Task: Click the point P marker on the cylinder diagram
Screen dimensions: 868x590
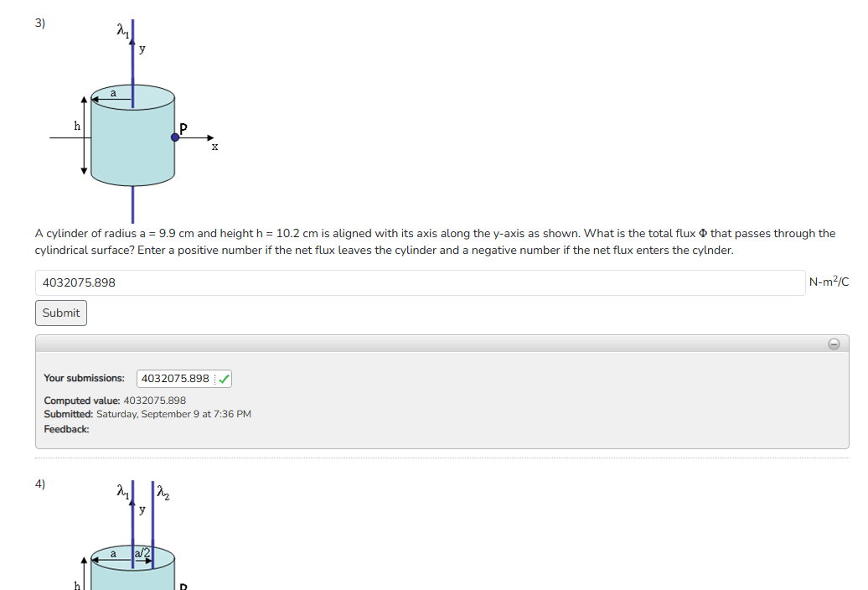Action: coord(173,136)
